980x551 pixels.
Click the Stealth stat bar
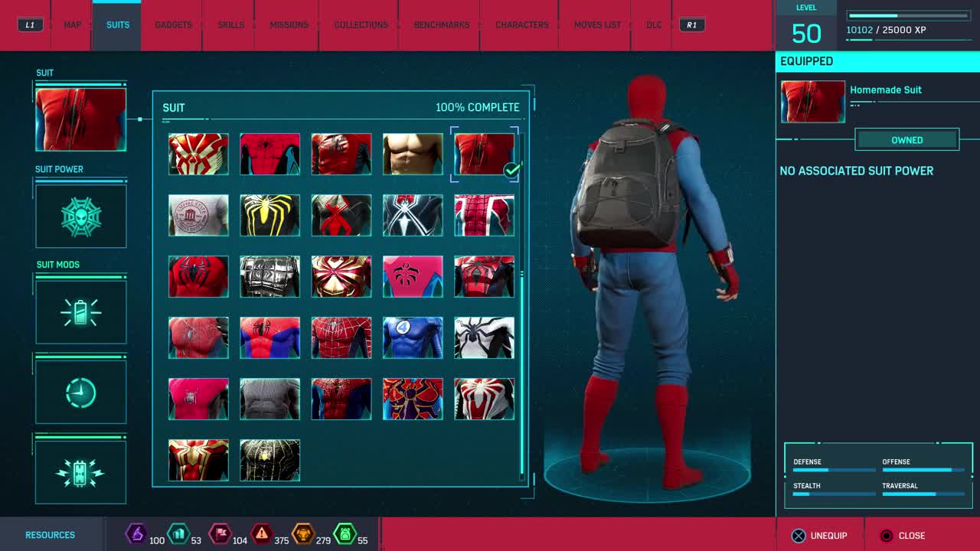(834, 494)
